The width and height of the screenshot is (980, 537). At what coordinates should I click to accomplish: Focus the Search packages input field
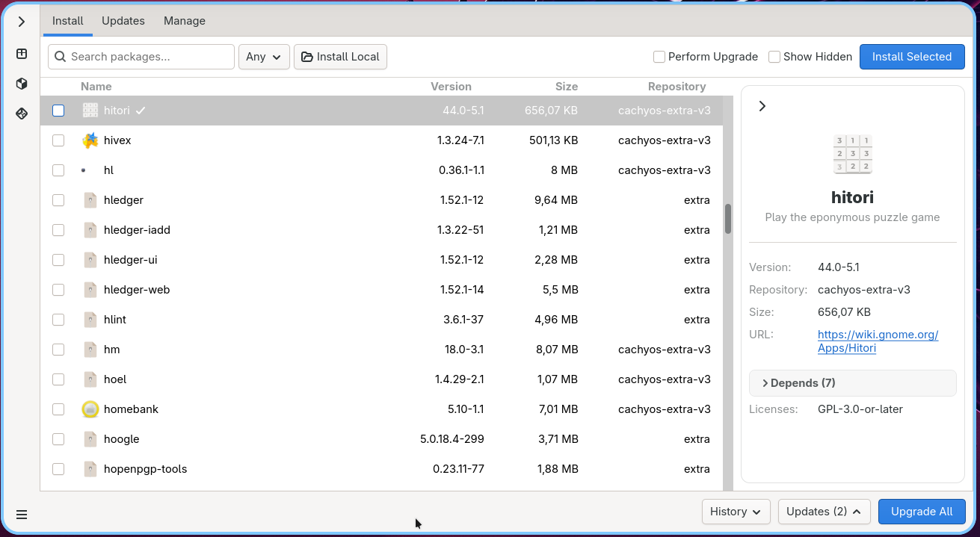(141, 57)
